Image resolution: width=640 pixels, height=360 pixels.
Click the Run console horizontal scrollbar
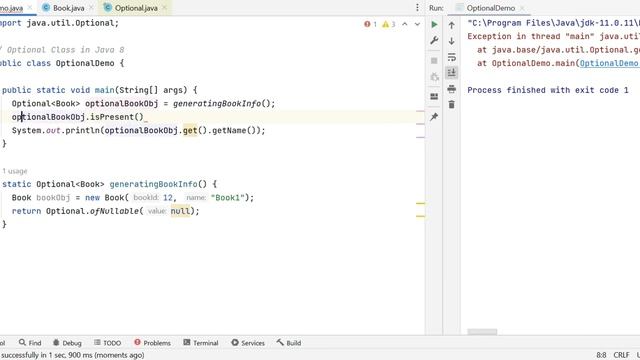pyautogui.click(x=482, y=332)
